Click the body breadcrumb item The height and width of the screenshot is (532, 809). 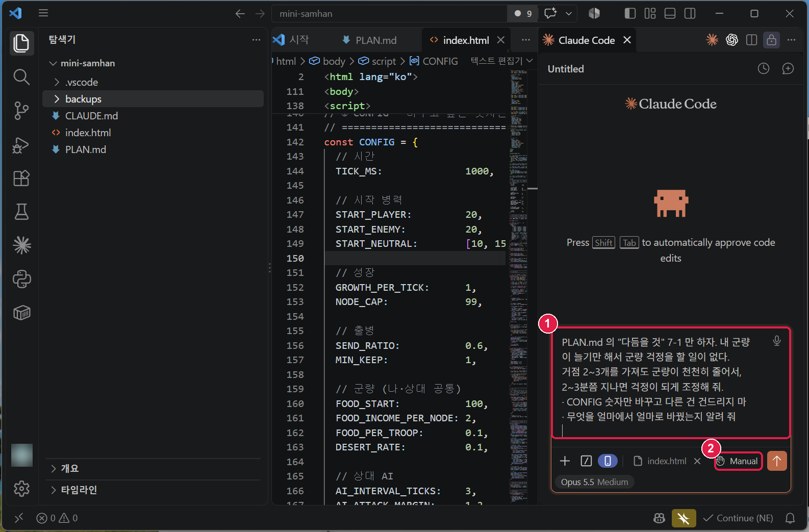click(x=327, y=61)
